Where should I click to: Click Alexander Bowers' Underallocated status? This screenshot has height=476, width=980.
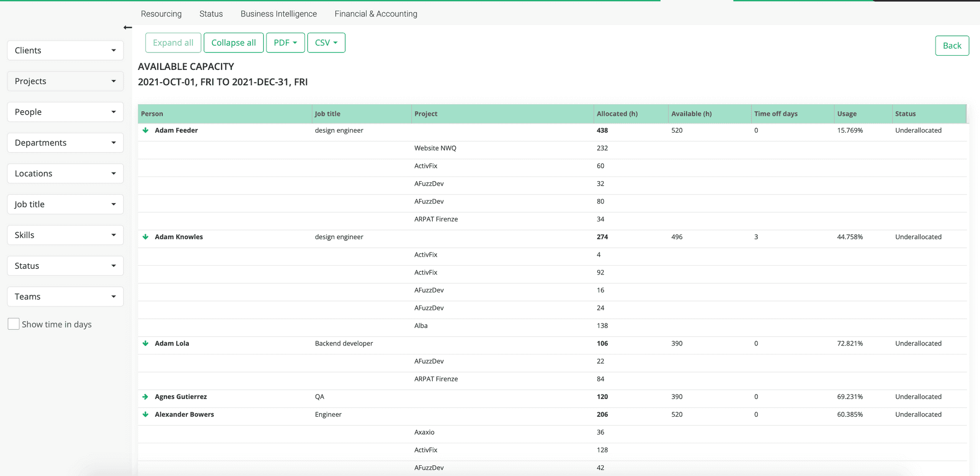click(918, 415)
